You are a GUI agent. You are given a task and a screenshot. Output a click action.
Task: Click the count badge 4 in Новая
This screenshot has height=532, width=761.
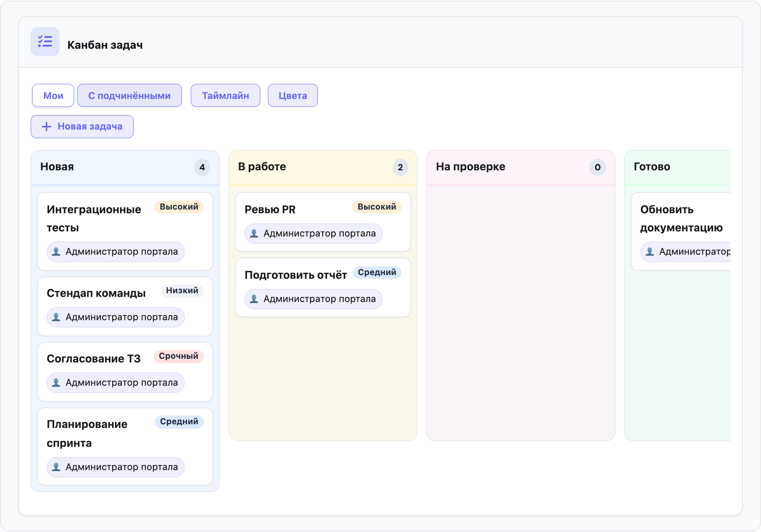click(x=202, y=167)
